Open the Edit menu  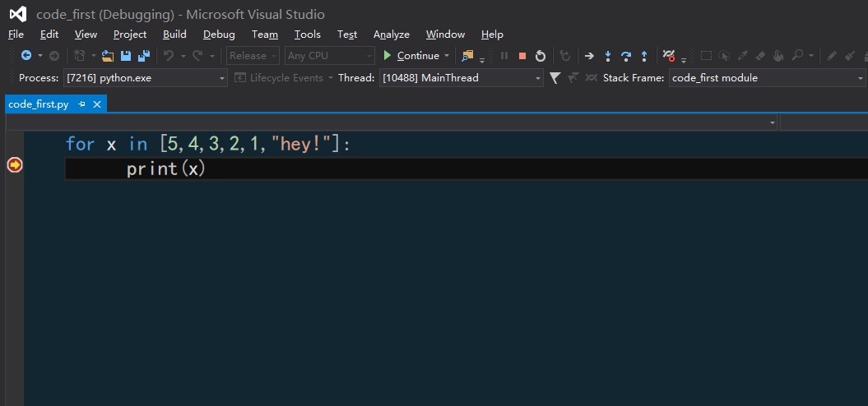click(49, 35)
